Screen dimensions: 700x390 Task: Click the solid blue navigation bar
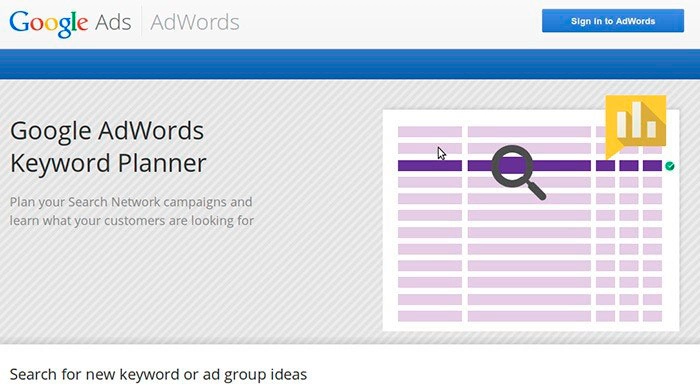[x=350, y=64]
